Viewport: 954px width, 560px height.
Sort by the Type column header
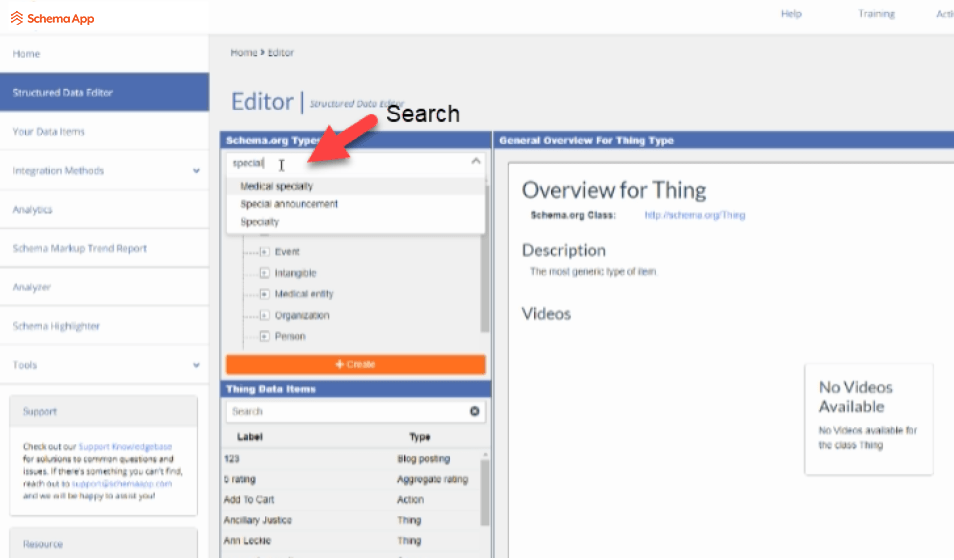[x=419, y=437]
